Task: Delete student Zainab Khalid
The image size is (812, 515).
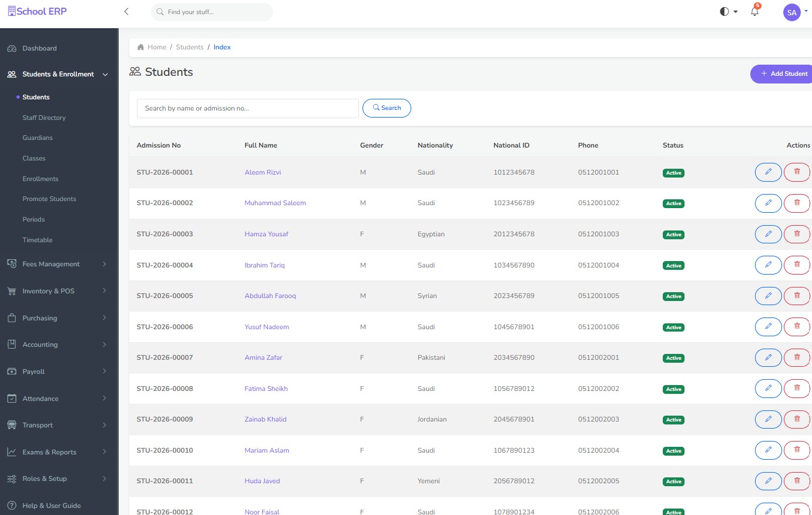Action: point(797,419)
